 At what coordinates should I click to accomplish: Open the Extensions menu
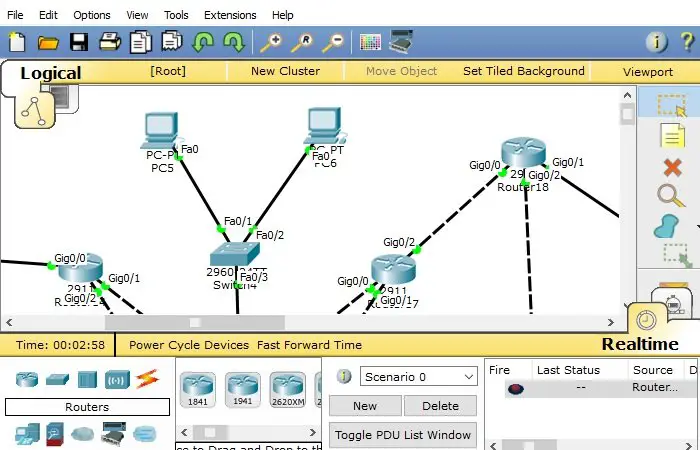(230, 15)
